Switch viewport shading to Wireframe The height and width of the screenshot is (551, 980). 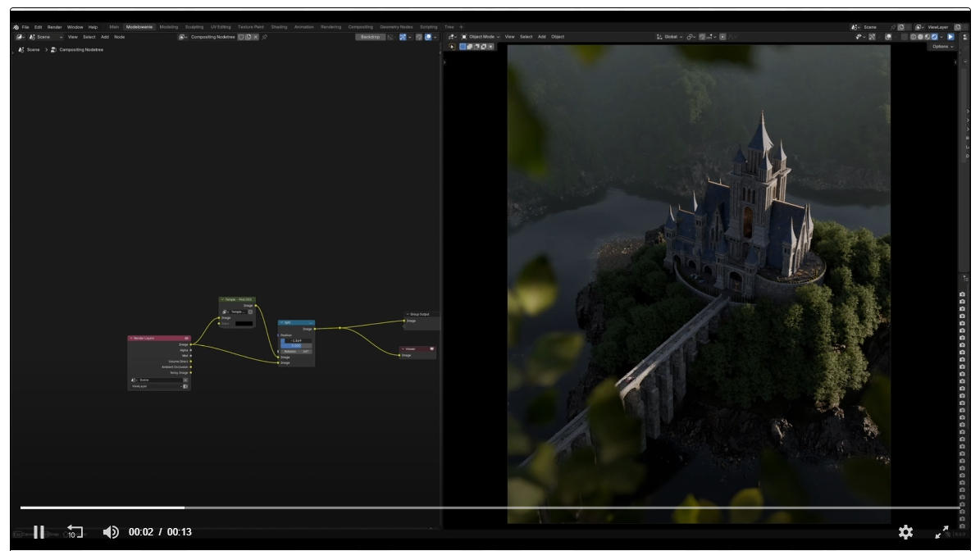tap(914, 38)
